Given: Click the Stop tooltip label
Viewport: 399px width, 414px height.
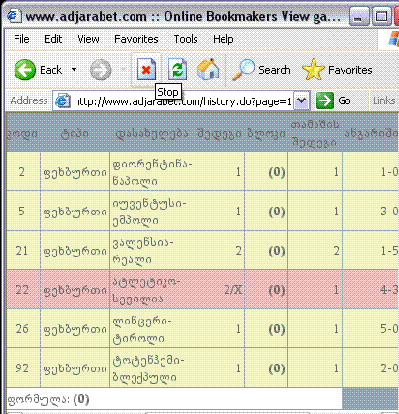Looking at the screenshot, I should 168,92.
